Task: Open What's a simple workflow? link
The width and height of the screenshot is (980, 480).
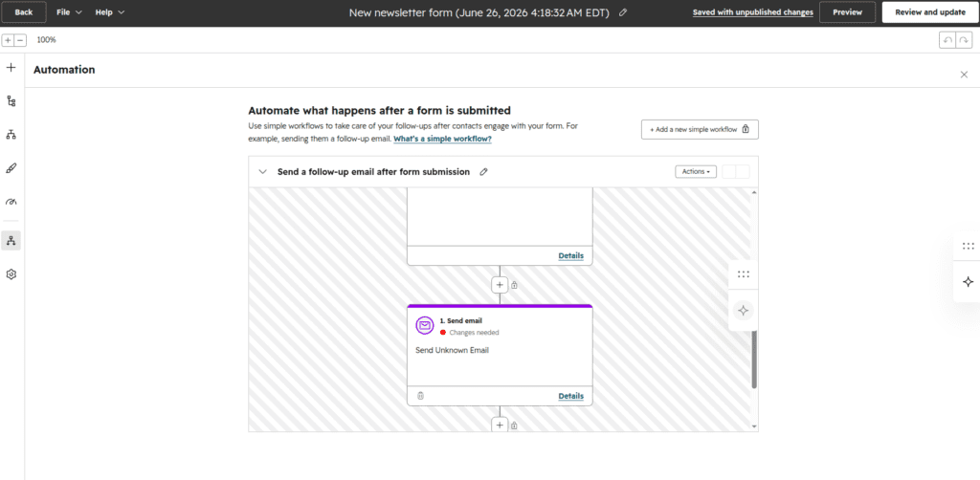Action: [442, 140]
